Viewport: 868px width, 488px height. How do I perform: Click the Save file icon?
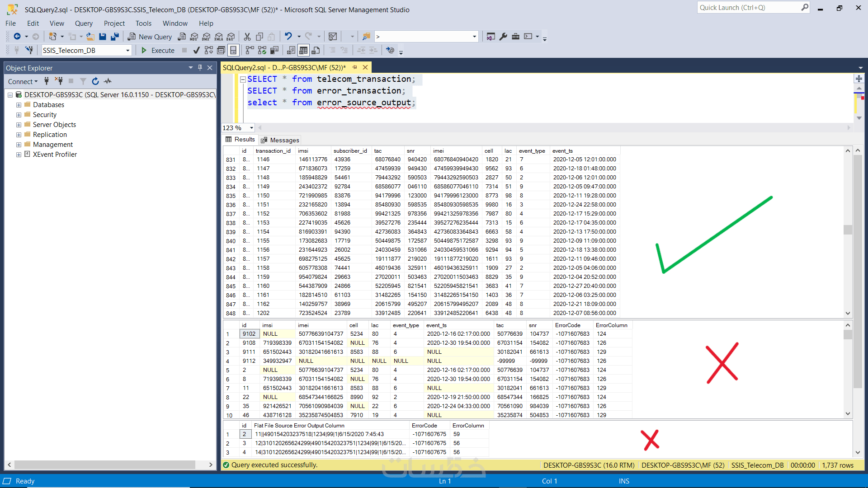[103, 37]
